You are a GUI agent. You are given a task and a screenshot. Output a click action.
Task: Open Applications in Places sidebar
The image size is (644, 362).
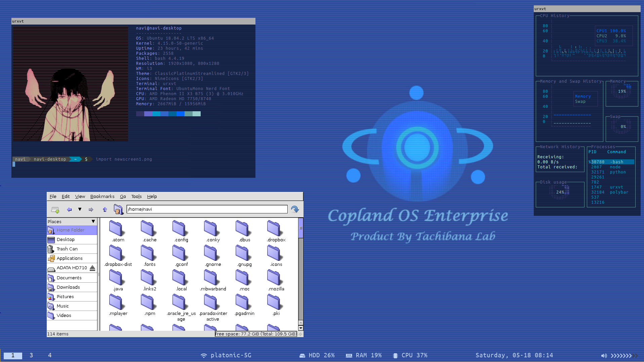pyautogui.click(x=72, y=258)
